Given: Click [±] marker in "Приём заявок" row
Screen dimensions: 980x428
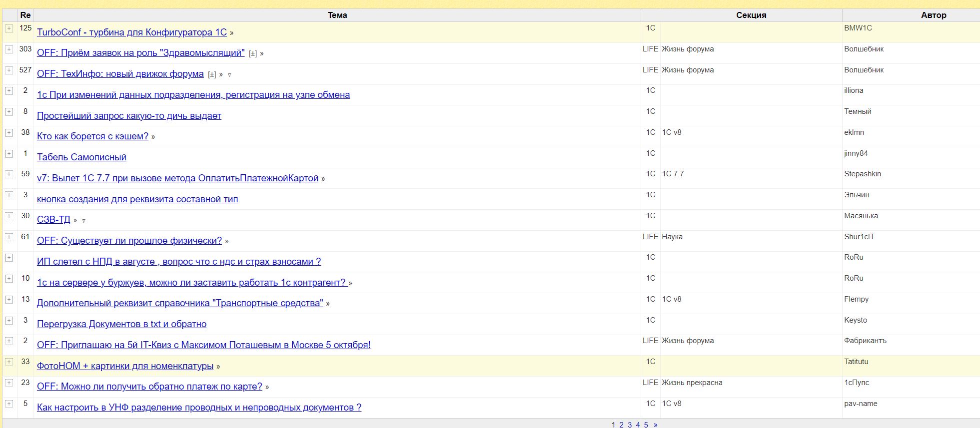Looking at the screenshot, I should [x=253, y=53].
